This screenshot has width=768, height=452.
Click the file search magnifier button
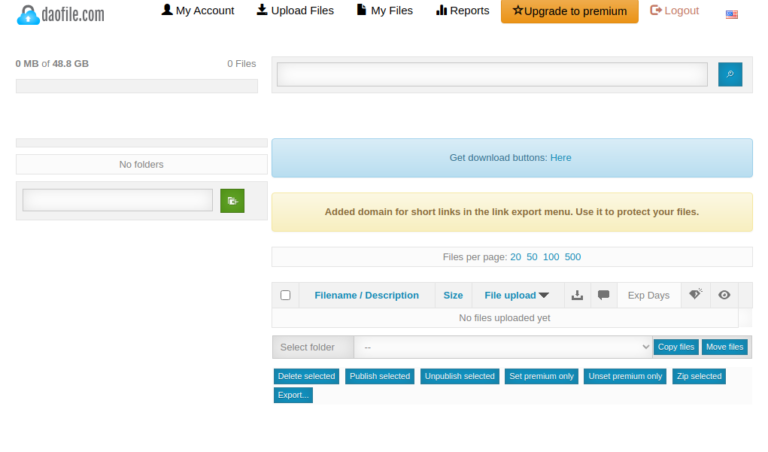pos(730,74)
